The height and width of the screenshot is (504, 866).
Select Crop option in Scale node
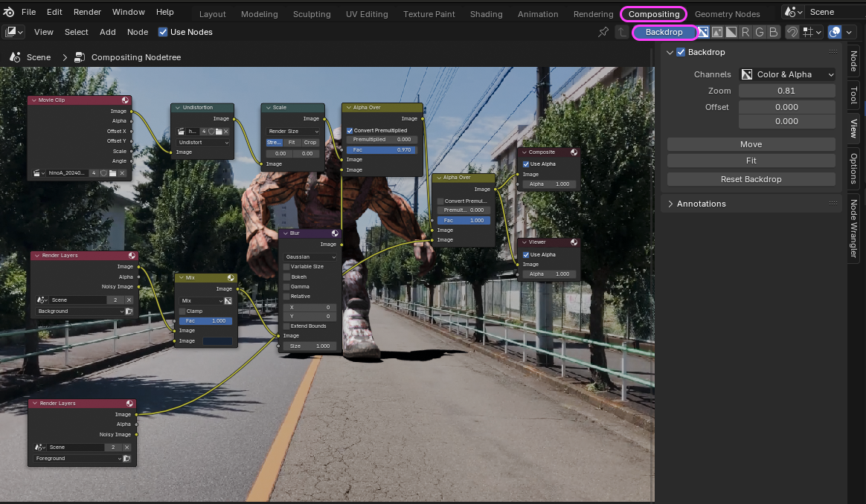click(x=310, y=143)
